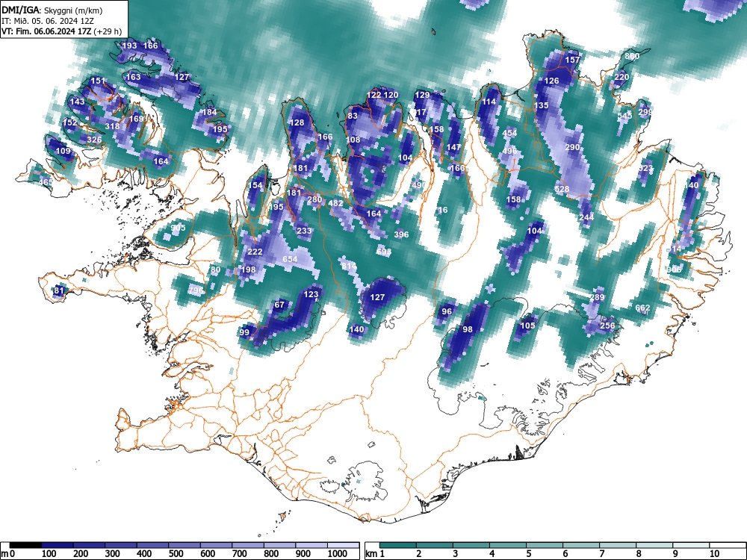Image resolution: width=747 pixels, height=560 pixels.
Task: Click the '500' label in the m legend
Action: 176,554
